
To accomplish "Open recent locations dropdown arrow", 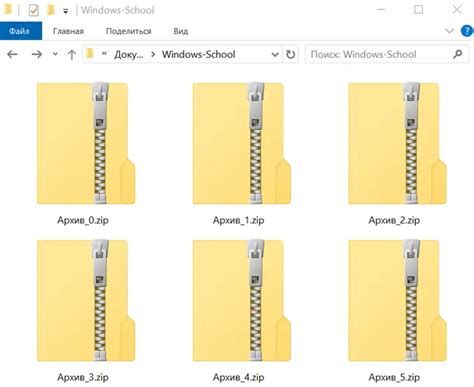I will click(55, 54).
